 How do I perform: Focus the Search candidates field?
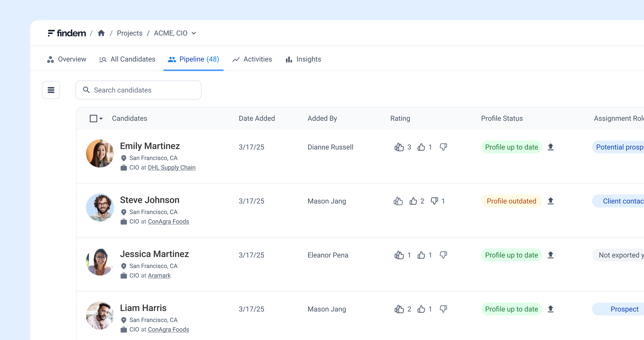(x=139, y=90)
